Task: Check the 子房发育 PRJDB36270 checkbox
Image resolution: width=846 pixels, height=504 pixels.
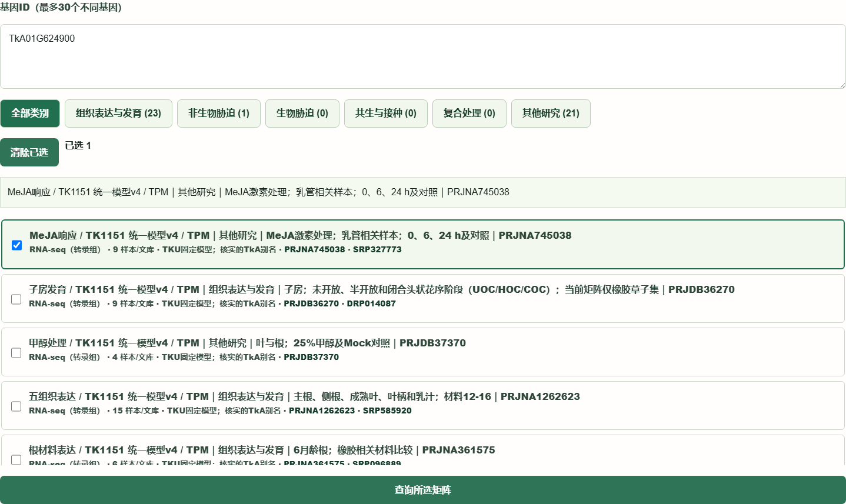Action: [x=16, y=299]
